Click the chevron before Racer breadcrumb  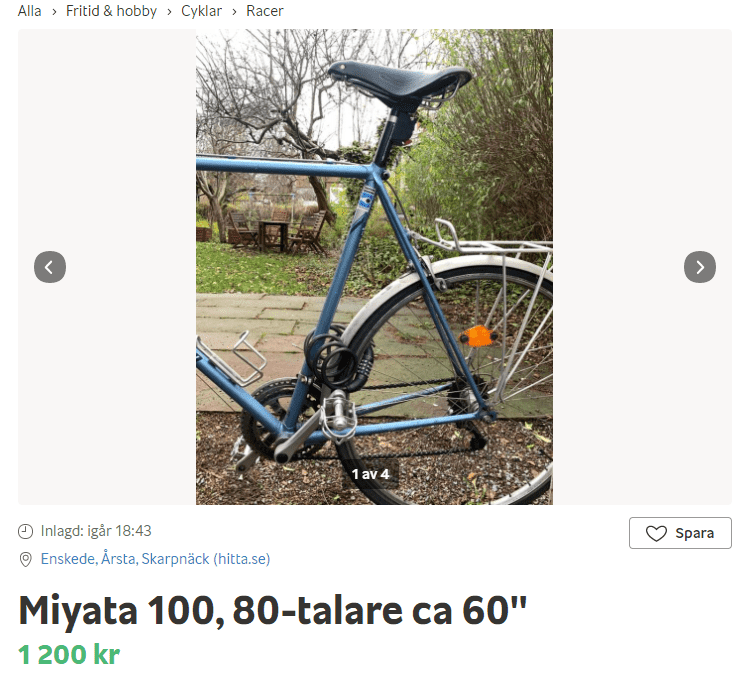point(235,12)
